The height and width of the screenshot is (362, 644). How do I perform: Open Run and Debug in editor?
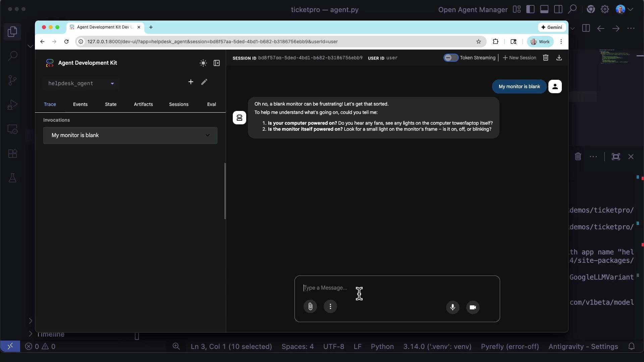tap(12, 105)
